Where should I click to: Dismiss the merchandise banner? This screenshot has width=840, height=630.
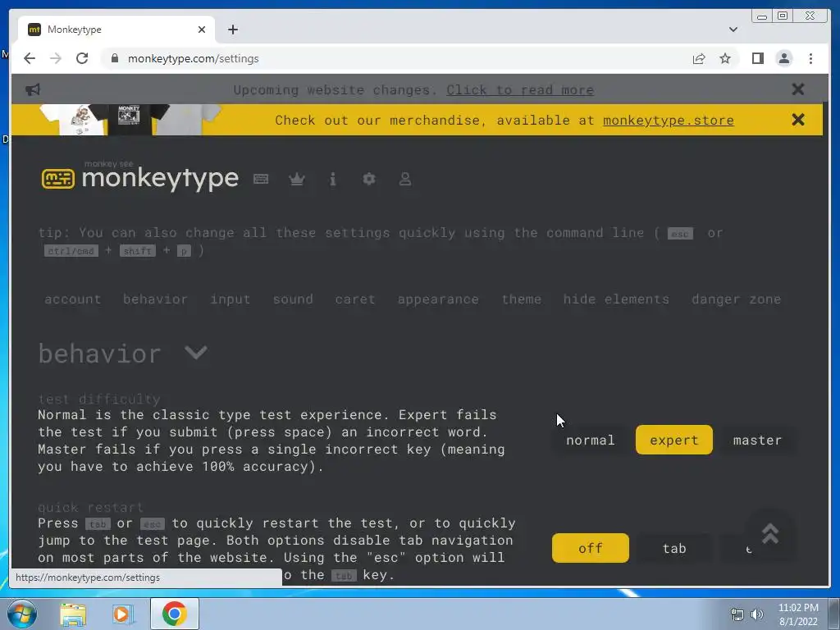[797, 120]
